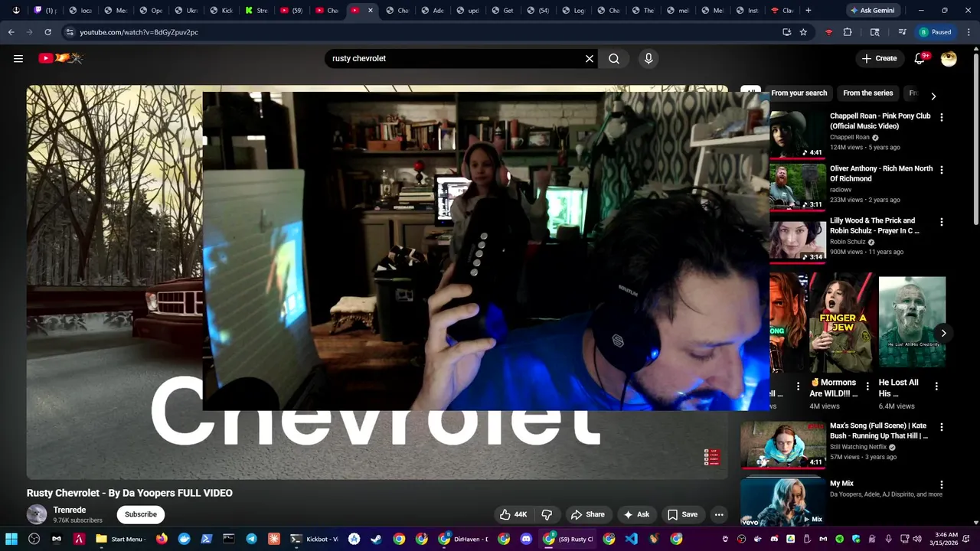This screenshot has width=980, height=551.
Task: Open Chrome three-dot menu
Action: point(969,32)
